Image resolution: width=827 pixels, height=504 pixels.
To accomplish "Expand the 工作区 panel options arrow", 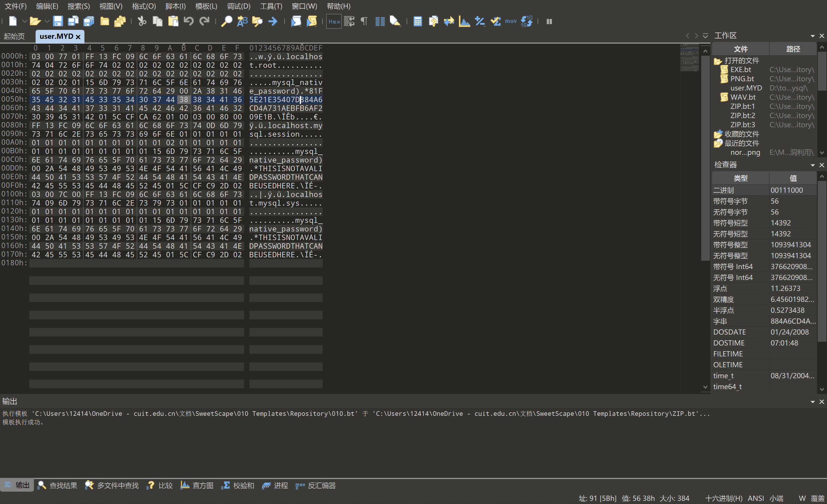I will pyautogui.click(x=812, y=36).
